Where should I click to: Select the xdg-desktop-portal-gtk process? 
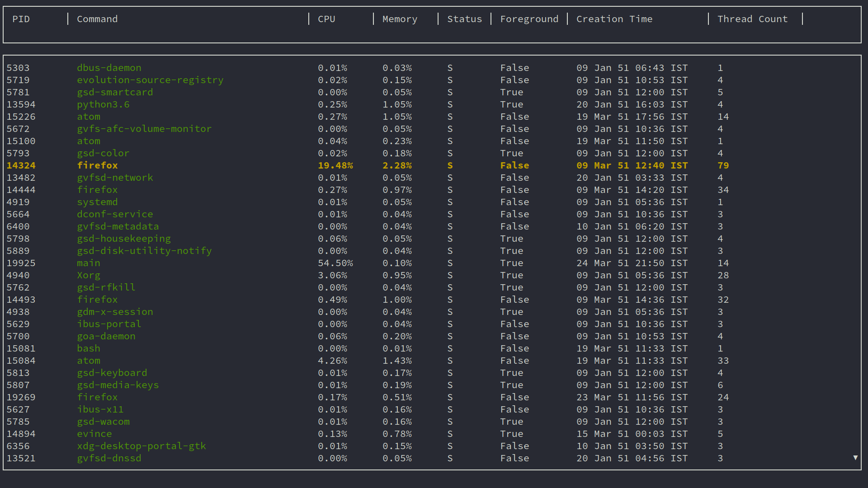[142, 446]
